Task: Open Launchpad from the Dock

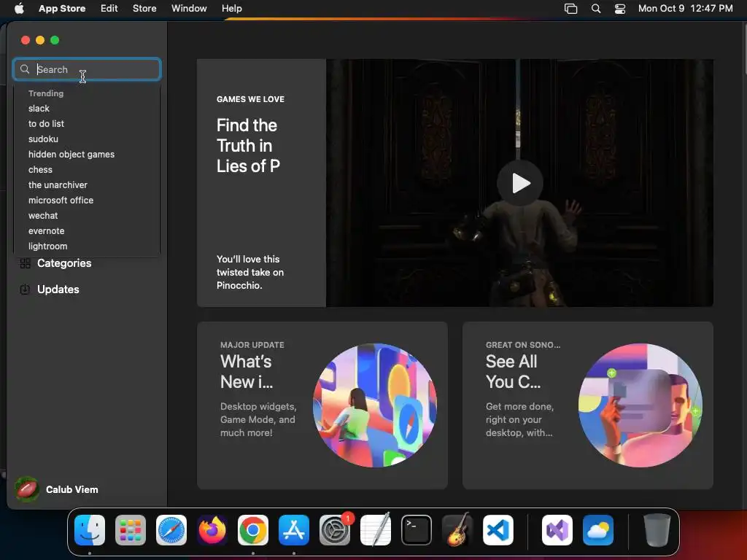Action: [x=131, y=530]
